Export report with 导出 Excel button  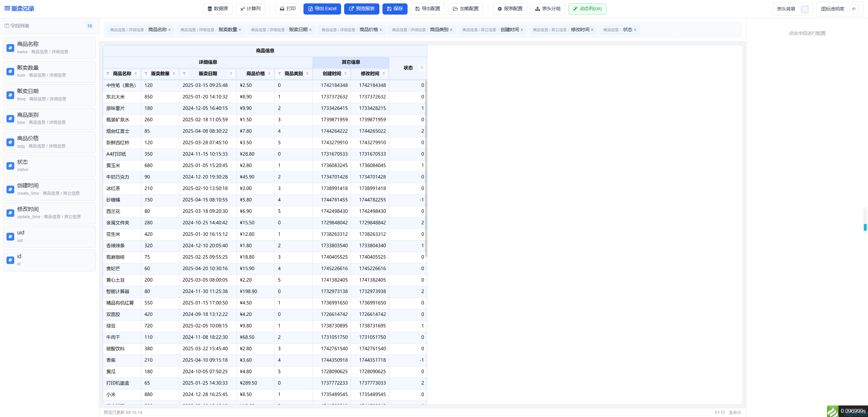322,9
